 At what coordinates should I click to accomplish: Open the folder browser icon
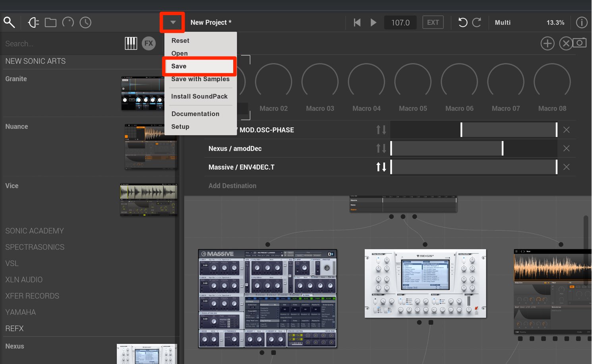click(50, 22)
